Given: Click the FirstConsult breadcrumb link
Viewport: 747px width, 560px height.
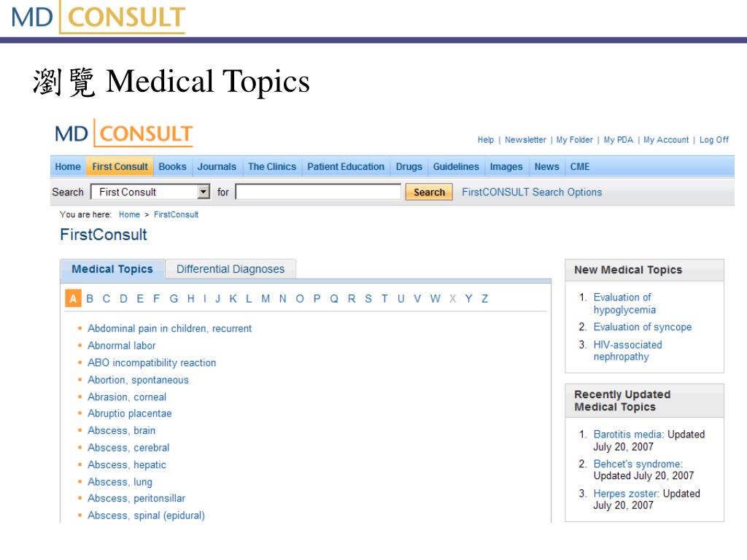Looking at the screenshot, I should (x=176, y=215).
